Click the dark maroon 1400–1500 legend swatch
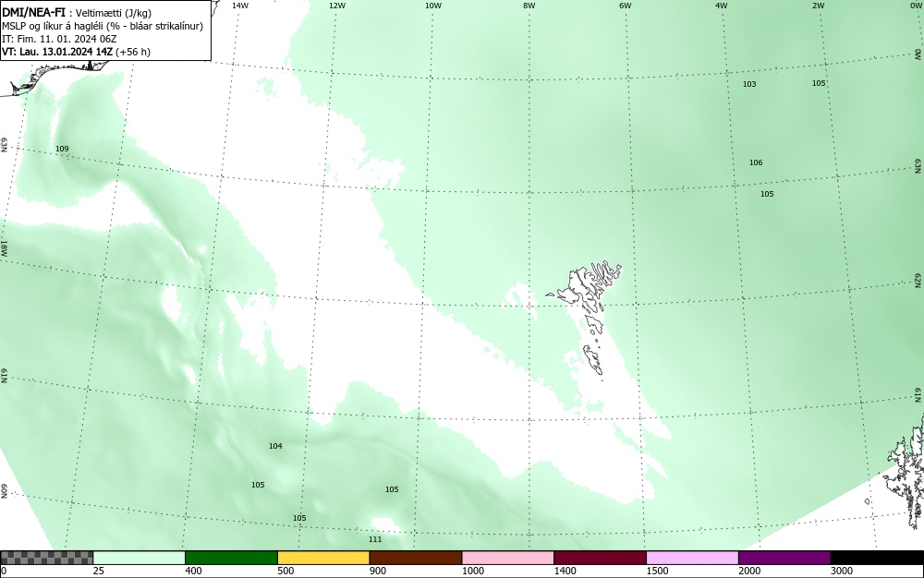 click(x=600, y=558)
